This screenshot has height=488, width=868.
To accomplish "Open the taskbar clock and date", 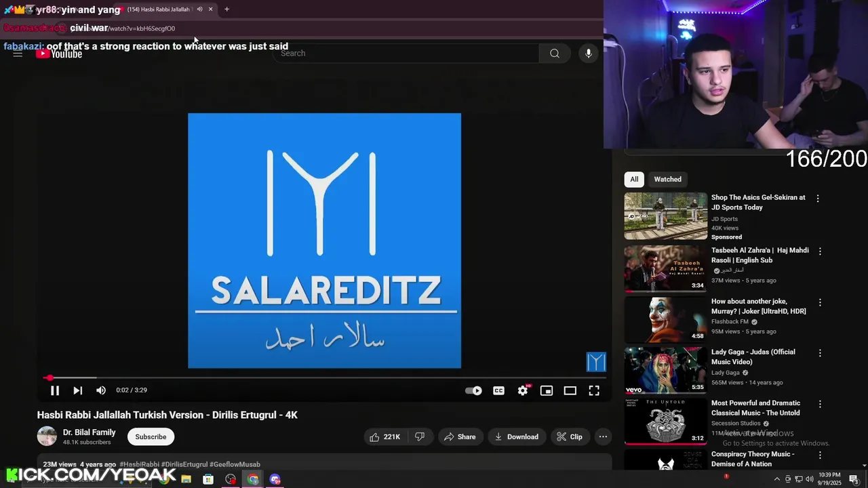I will 830,479.
